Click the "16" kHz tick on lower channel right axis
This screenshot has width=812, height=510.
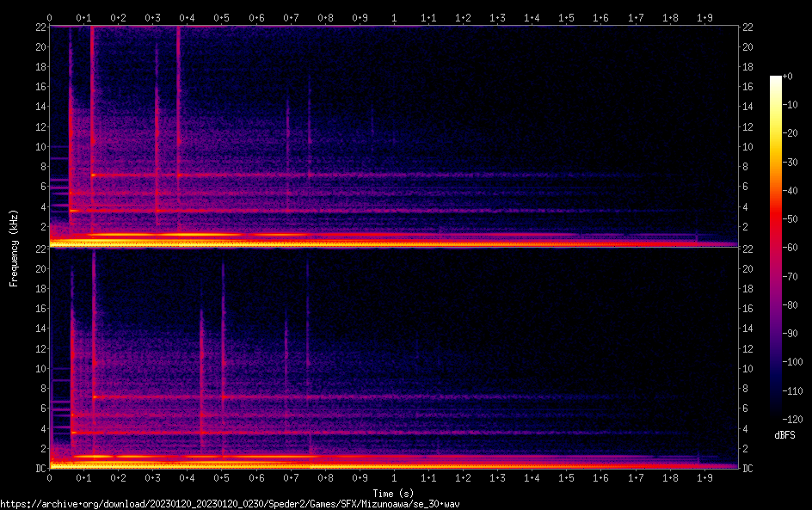point(747,309)
